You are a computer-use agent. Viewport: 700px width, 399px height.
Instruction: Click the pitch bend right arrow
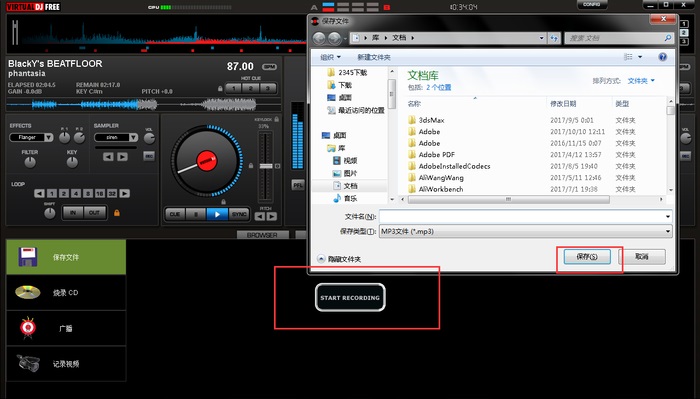point(271,216)
